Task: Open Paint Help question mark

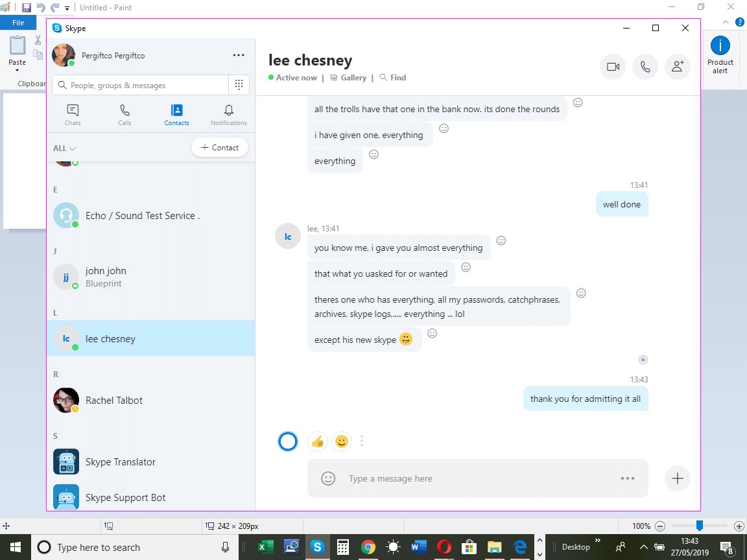Action: (740, 22)
